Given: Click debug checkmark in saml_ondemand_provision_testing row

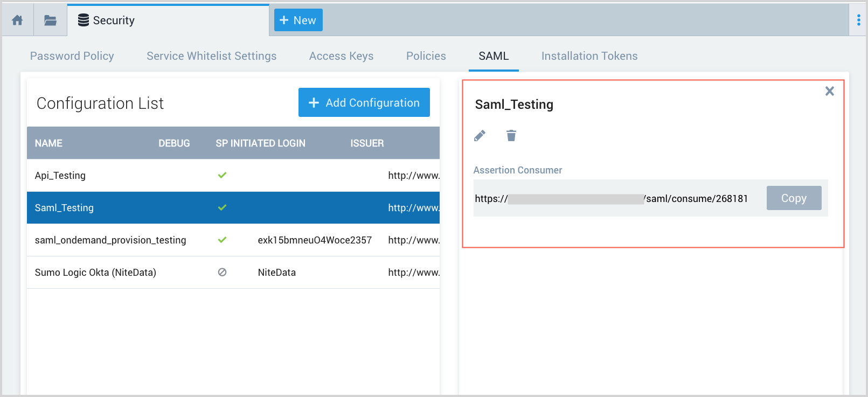Looking at the screenshot, I should 222,240.
